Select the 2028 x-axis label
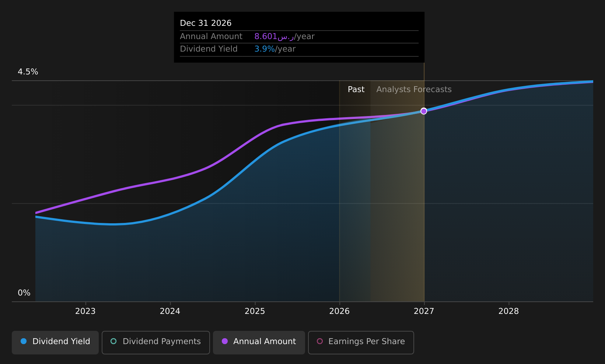This screenshot has height=364, width=605. coord(508,311)
